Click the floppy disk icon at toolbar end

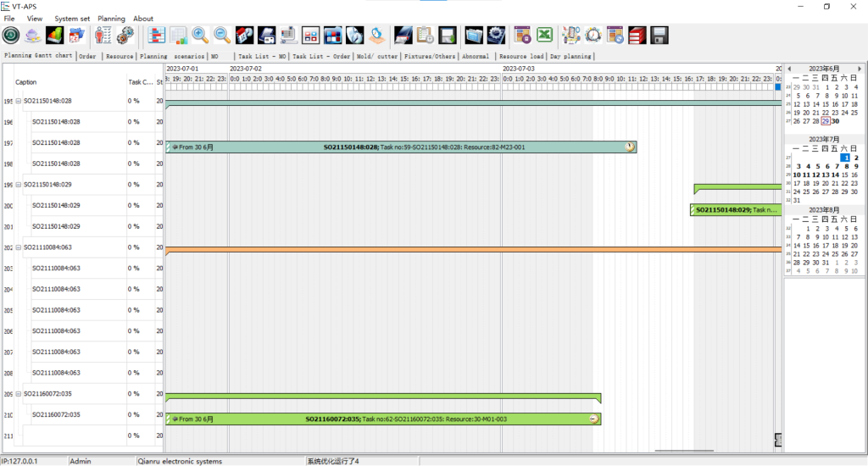click(x=659, y=35)
